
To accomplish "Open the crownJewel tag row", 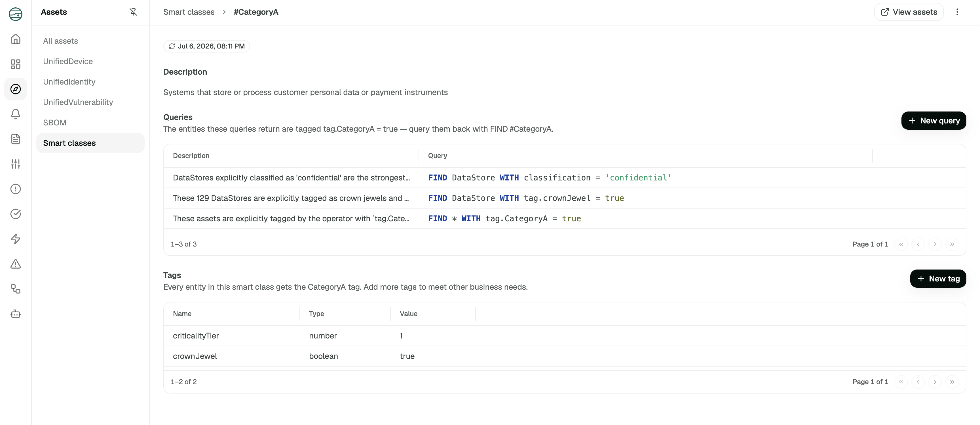I will point(565,357).
